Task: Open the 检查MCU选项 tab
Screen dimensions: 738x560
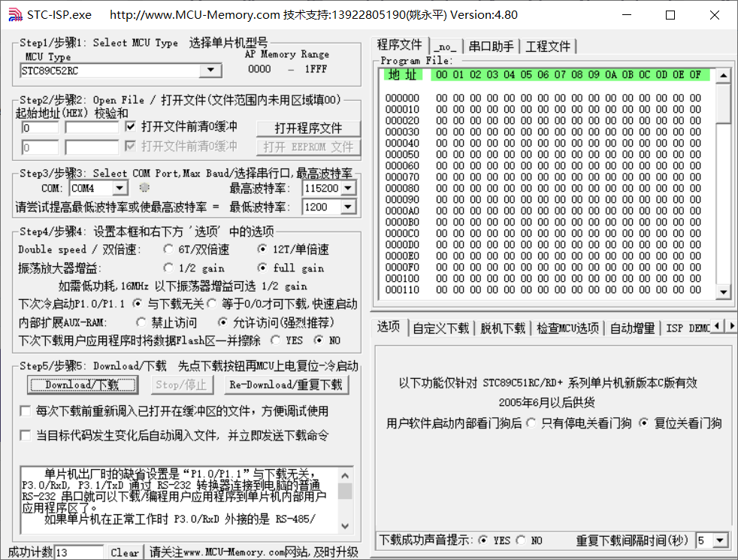Action: [567, 328]
